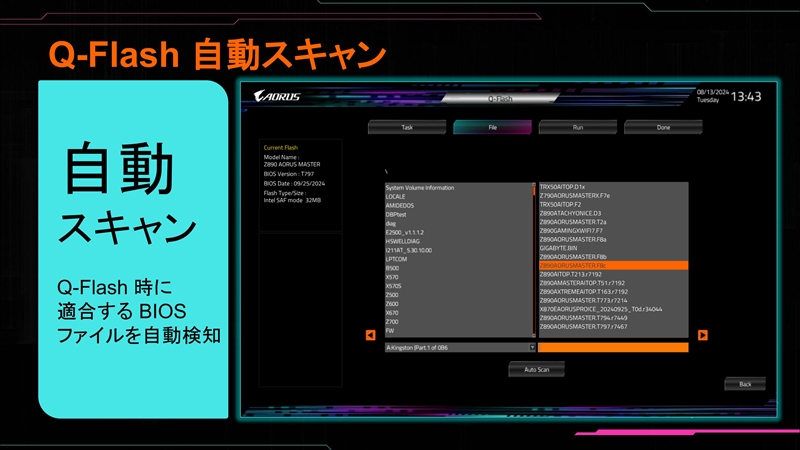This screenshot has width=800, height=450.
Task: Select file Z890AORUSMASTER.T797.r7467
Action: pyautogui.click(x=584, y=327)
